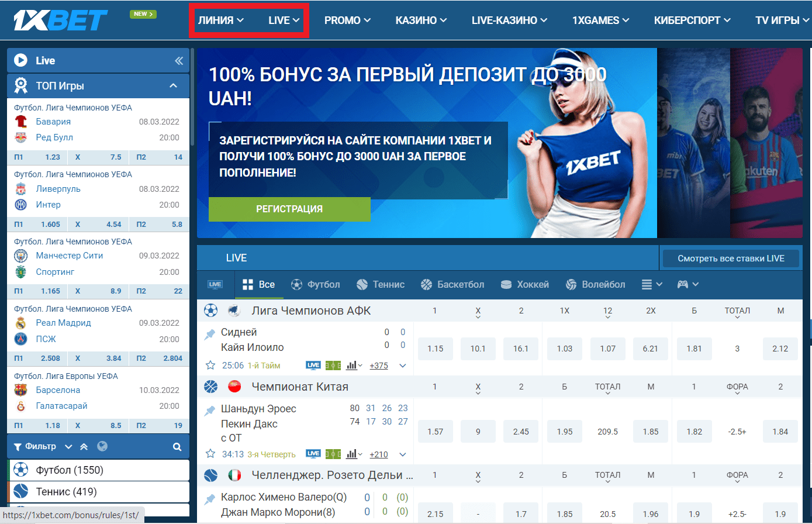812x524 pixels.
Task: Click the basketball icon beside Чемпионат Китая
Action: point(210,387)
